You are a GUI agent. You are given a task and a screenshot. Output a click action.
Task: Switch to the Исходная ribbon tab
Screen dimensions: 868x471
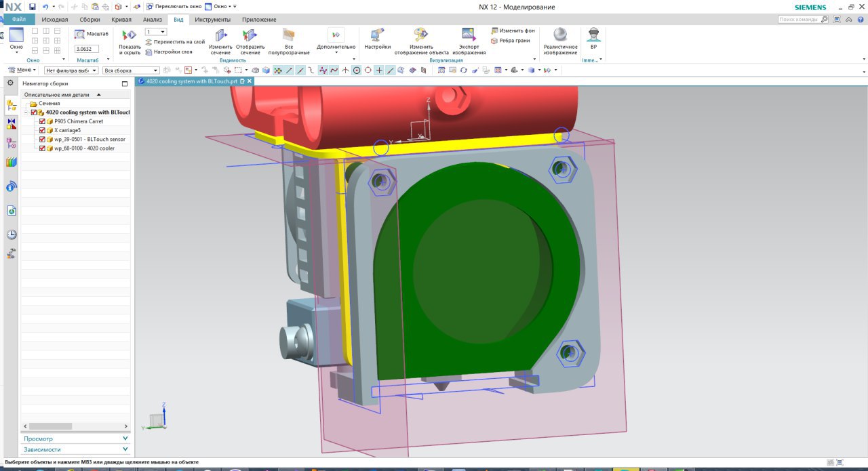(55, 20)
